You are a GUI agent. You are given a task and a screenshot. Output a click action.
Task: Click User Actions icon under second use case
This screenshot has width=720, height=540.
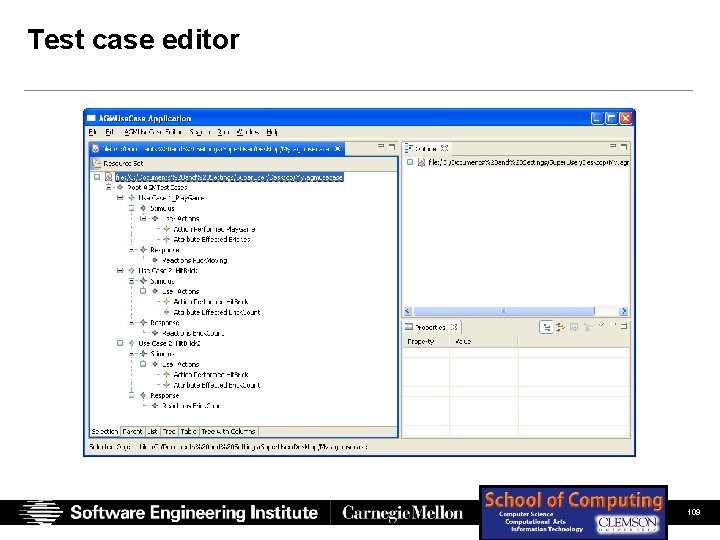pos(155,291)
